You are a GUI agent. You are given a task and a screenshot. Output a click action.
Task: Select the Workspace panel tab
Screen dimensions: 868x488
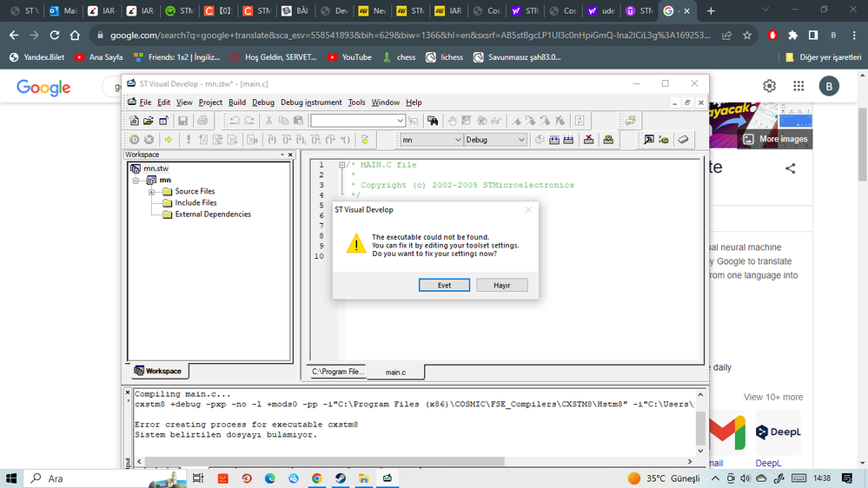(x=158, y=372)
